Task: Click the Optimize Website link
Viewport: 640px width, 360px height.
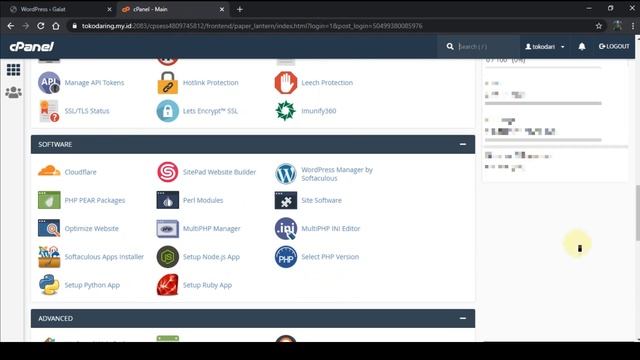Action: click(x=91, y=229)
